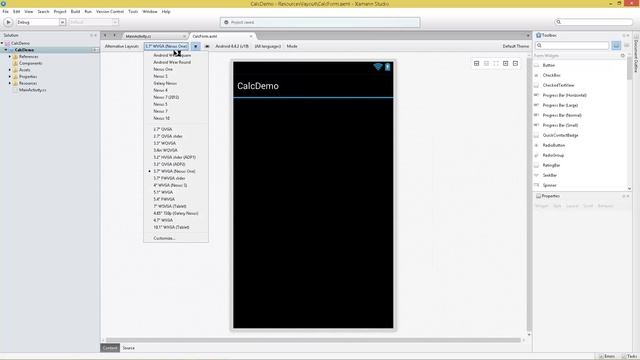Click the first zoom control icon above canvas
The image size is (640, 360).
[x=476, y=63]
